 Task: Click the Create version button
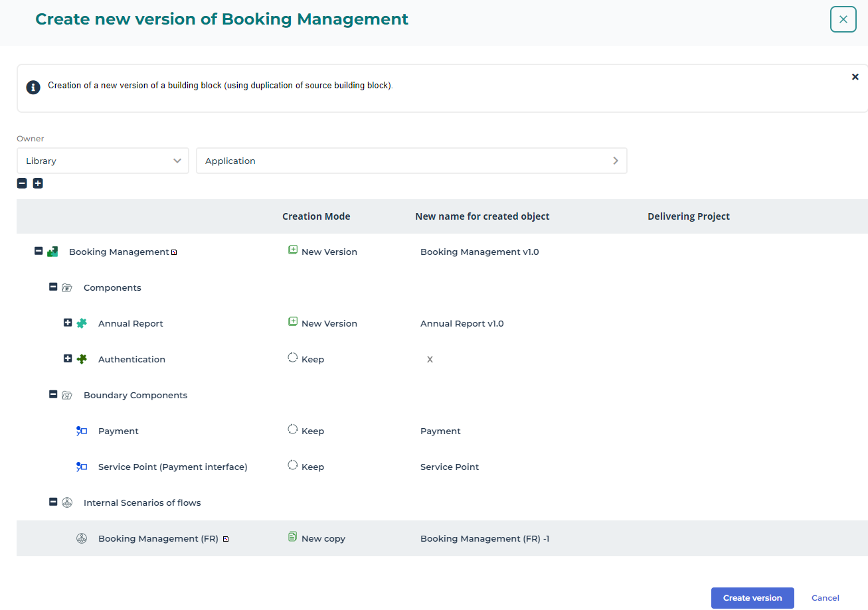click(752, 598)
